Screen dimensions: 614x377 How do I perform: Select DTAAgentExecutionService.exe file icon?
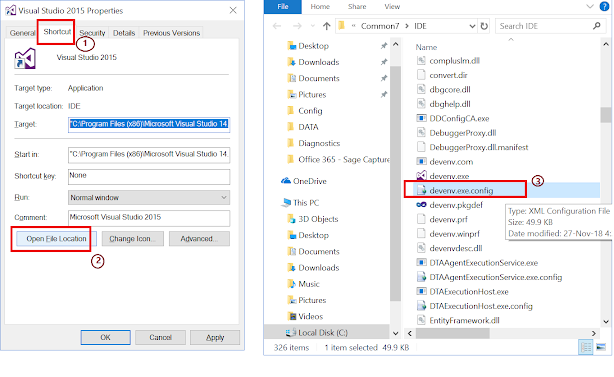tap(421, 263)
